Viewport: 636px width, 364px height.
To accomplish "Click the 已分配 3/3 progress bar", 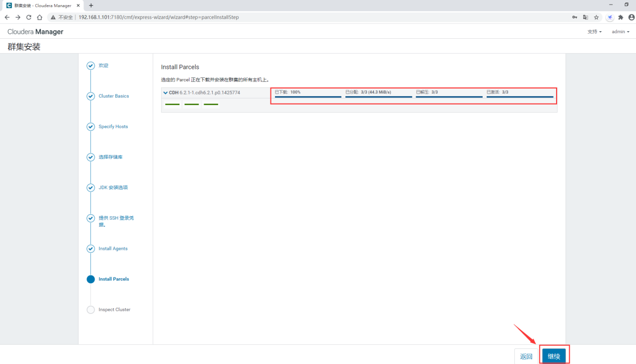I will (379, 97).
